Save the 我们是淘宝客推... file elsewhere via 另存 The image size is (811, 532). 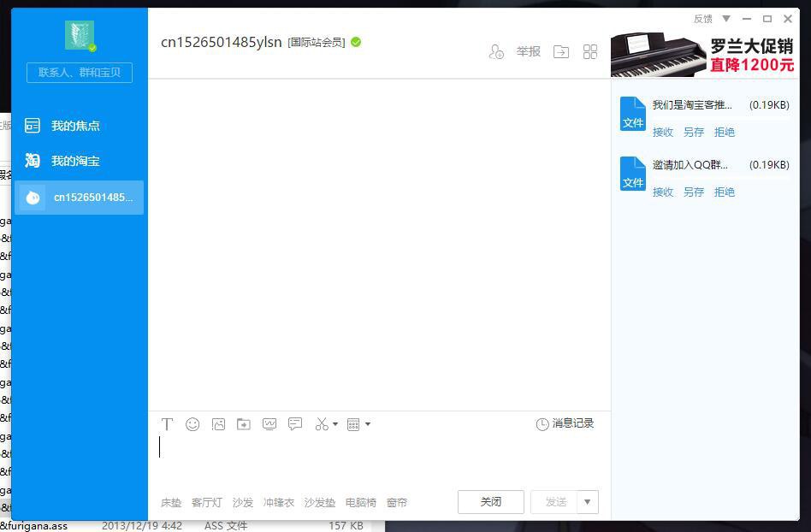694,132
